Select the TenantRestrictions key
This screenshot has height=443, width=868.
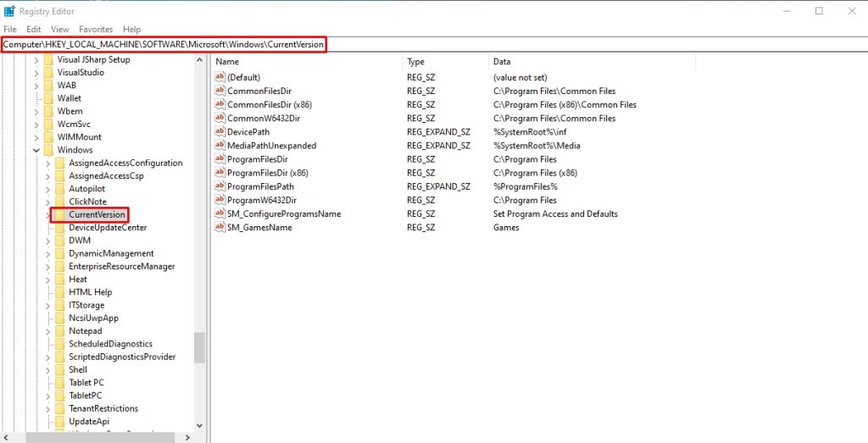[x=103, y=408]
